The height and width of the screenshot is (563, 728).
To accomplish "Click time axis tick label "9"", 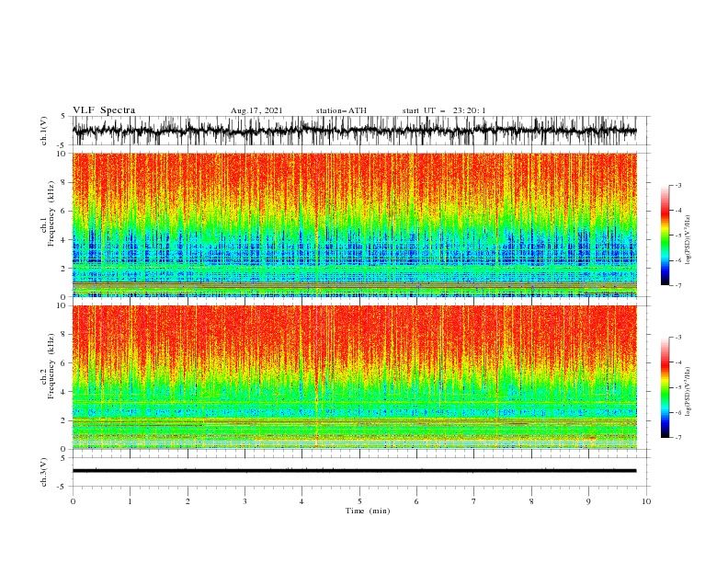I will 588,501.
